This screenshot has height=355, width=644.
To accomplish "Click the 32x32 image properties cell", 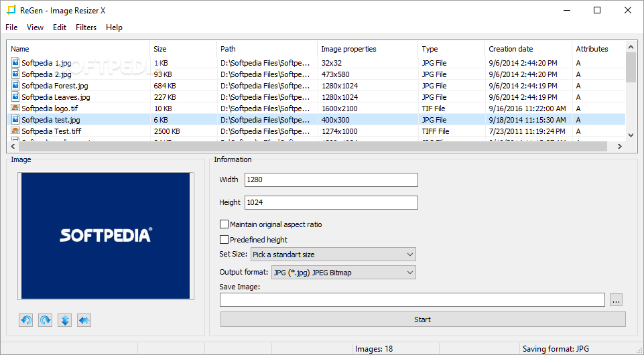I will pos(332,63).
